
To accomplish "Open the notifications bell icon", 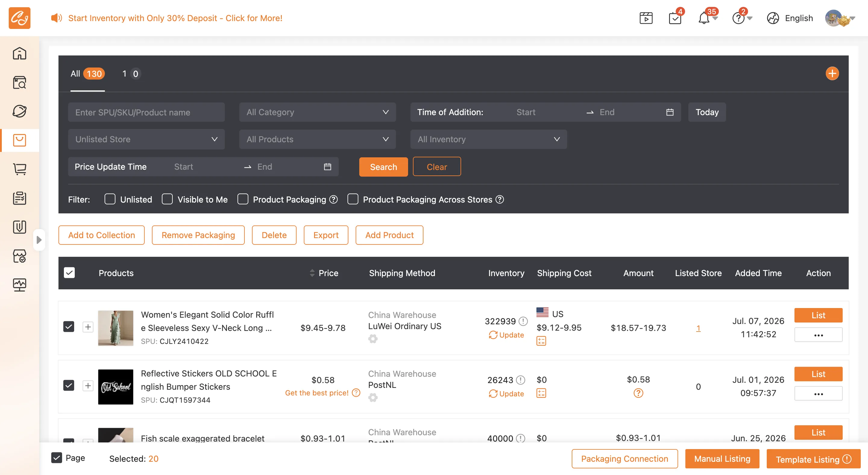I will click(704, 18).
